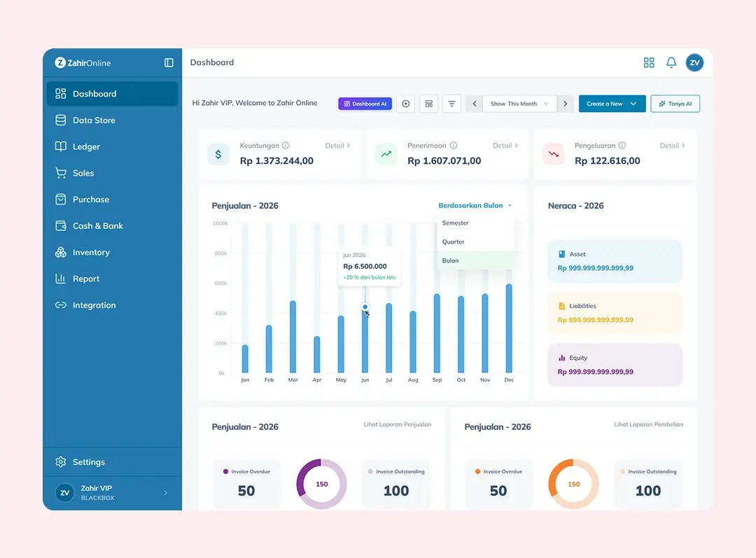Click the info icon beside Keuntungan

286,146
